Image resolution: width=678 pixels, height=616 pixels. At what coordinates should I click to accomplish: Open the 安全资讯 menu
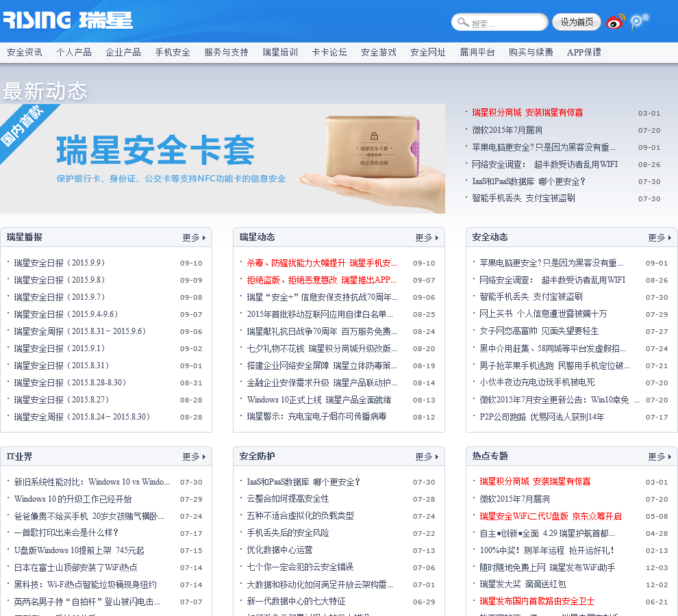coord(25,52)
